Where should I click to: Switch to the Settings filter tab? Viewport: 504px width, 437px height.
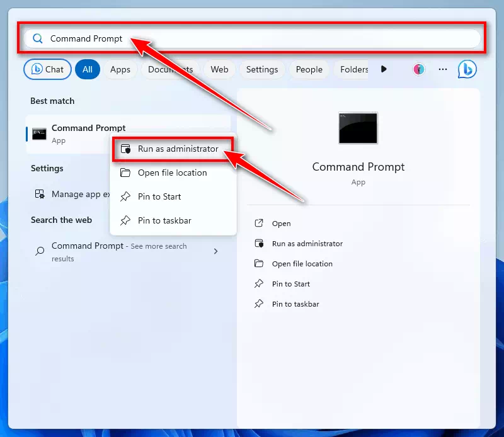261,70
